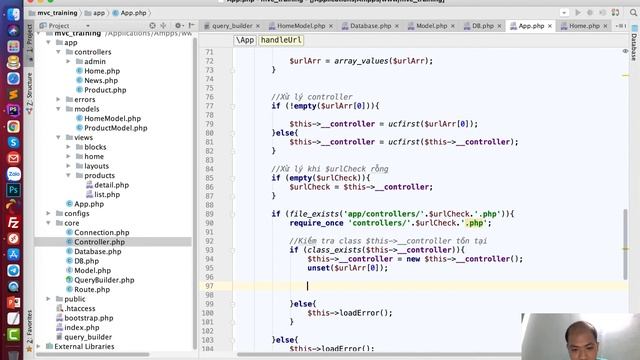Collapse the app folder

point(49,42)
